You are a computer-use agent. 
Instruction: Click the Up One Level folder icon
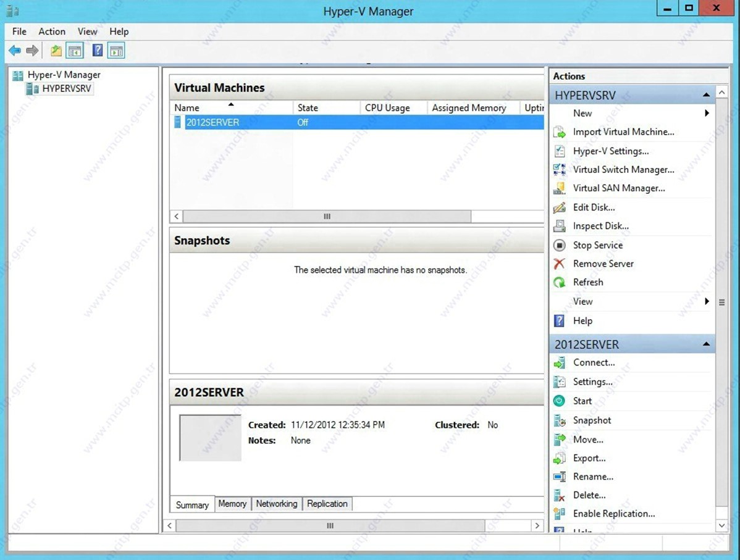(x=56, y=51)
